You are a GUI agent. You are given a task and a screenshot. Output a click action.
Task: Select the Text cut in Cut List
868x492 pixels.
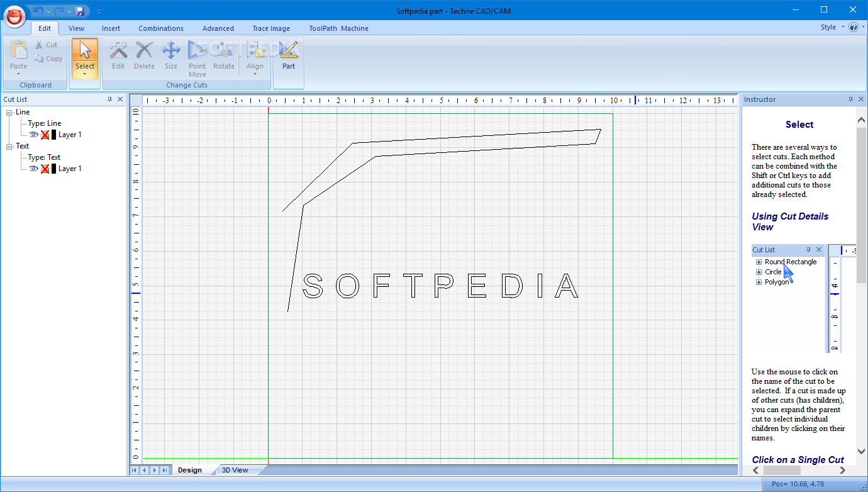pyautogui.click(x=23, y=146)
